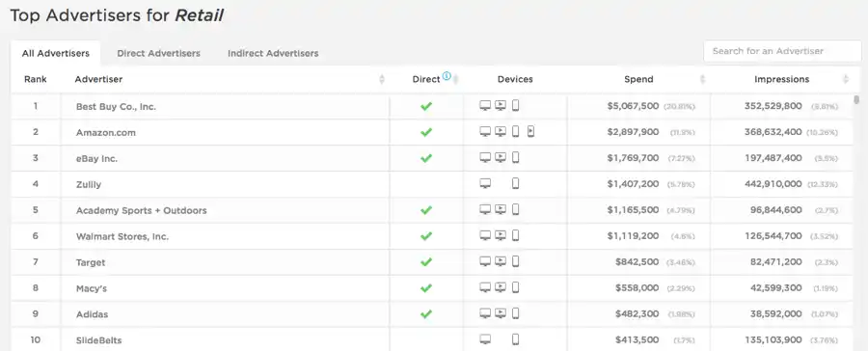The image size is (868, 351).
Task: Select the All Advertisers tab
Action: [x=55, y=53]
